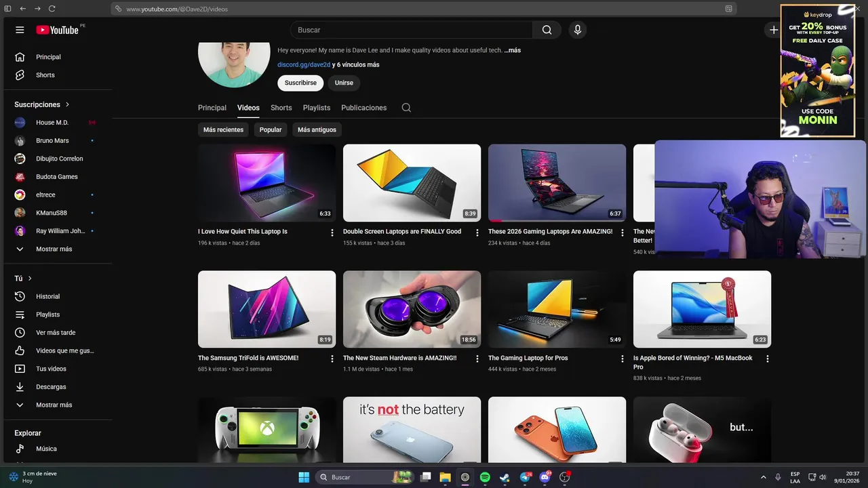Image resolution: width=868 pixels, height=488 pixels.
Task: Open New Steam Hardware video thumbnail
Action: point(412,309)
